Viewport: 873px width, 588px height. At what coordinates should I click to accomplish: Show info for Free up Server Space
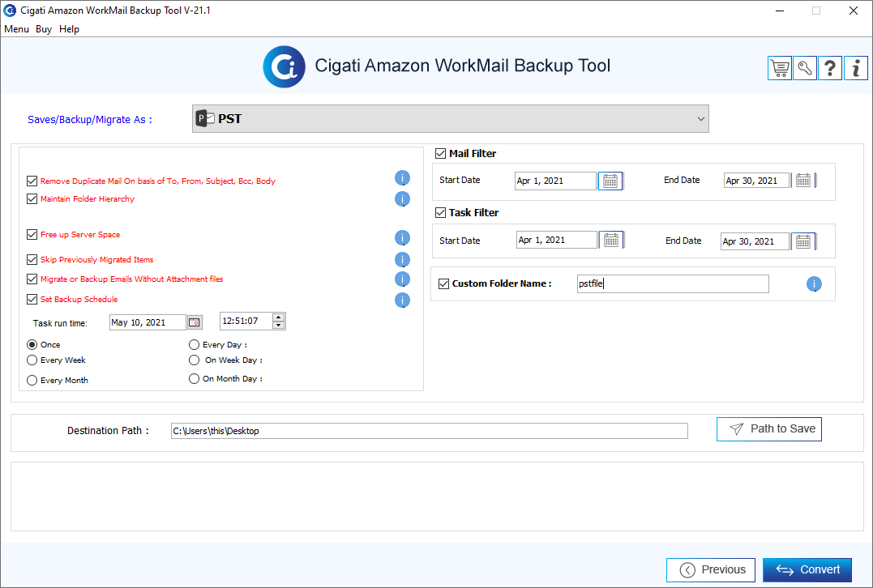(402, 238)
